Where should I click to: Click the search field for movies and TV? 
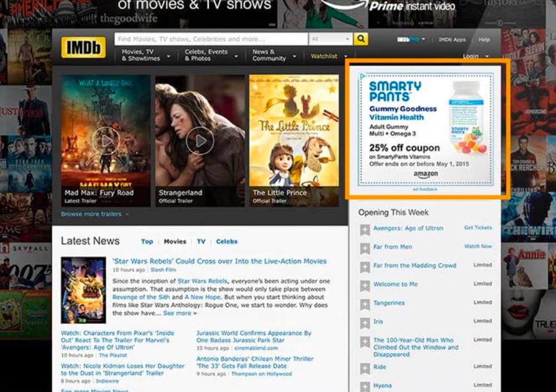[211, 39]
